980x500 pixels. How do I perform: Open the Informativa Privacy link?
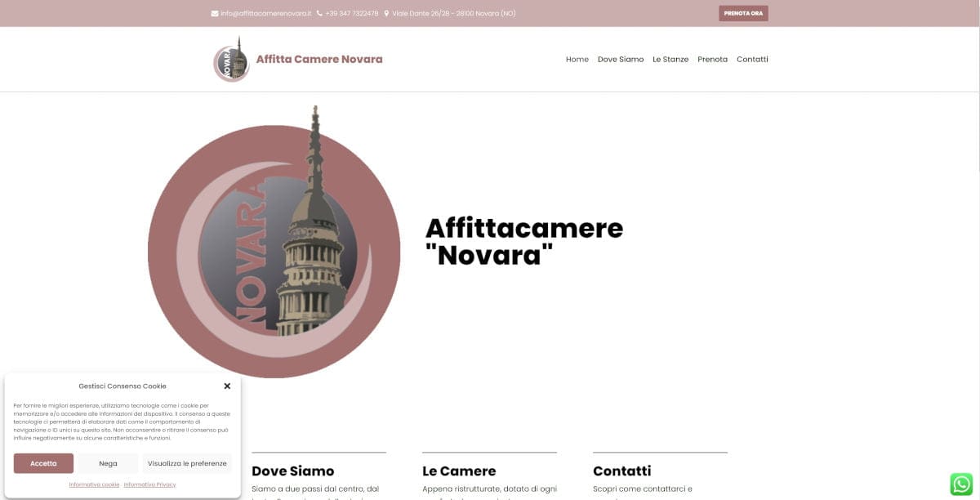149,484
